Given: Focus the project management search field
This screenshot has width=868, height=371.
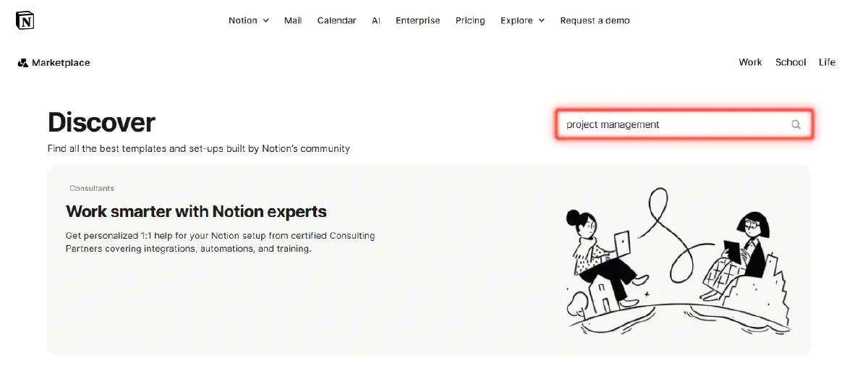Looking at the screenshot, I should (684, 124).
